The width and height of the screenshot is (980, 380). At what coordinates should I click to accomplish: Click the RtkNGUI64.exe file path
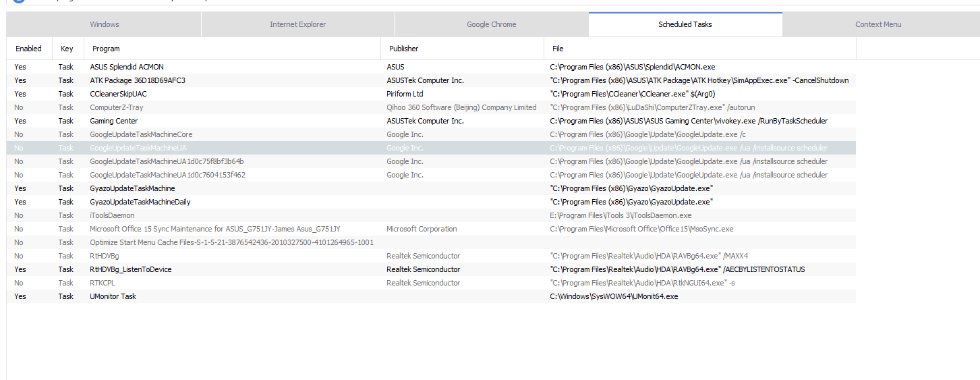point(642,283)
